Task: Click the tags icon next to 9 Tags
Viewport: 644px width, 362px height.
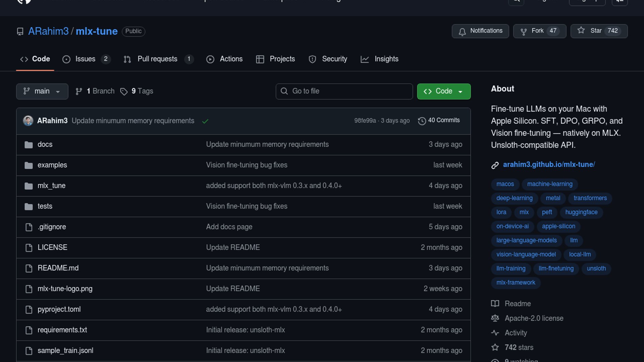Action: click(x=124, y=92)
